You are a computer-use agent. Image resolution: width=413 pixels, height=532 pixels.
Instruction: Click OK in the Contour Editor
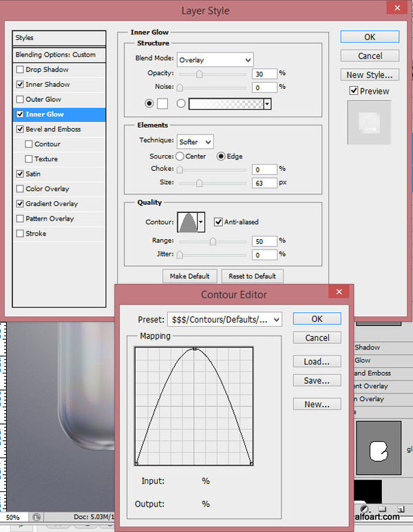coord(317,319)
